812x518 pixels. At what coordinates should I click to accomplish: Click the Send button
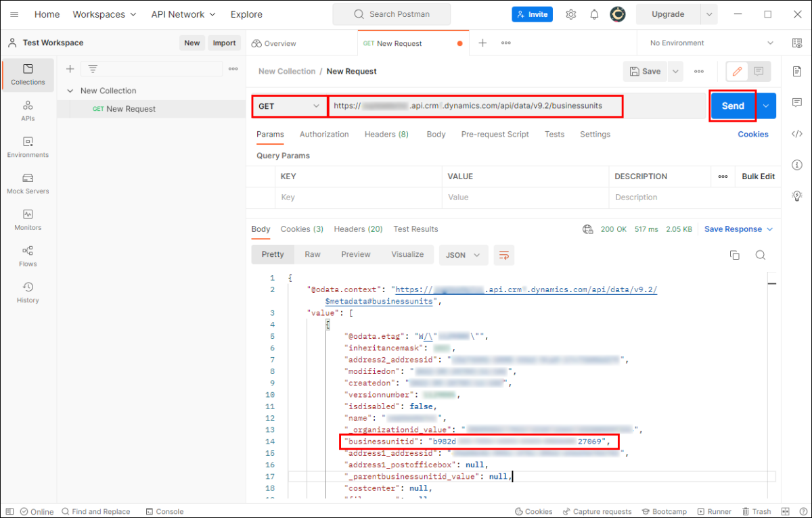(x=733, y=106)
